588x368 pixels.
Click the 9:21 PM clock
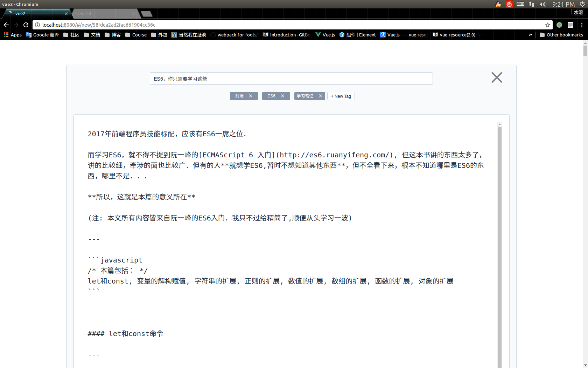(563, 4)
